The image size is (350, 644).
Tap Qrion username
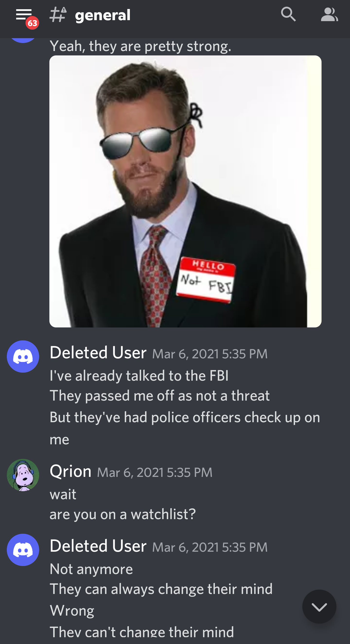[70, 471]
